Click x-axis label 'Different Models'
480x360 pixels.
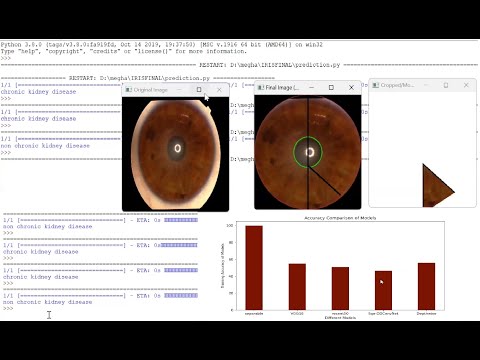340,318
